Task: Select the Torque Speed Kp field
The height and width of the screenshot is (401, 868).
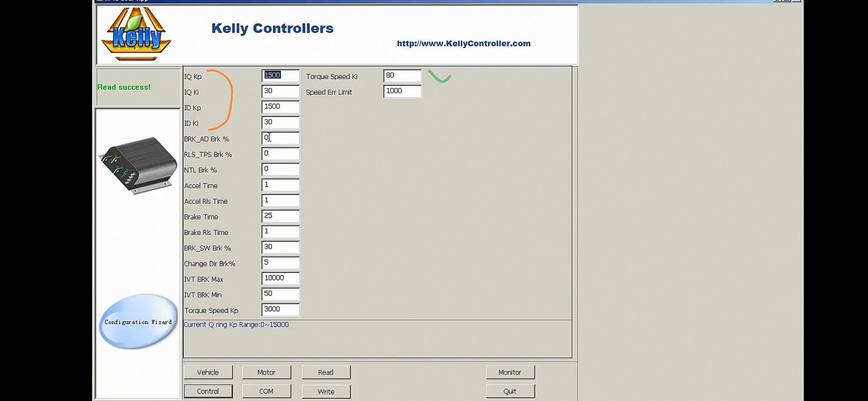Action: pos(280,310)
